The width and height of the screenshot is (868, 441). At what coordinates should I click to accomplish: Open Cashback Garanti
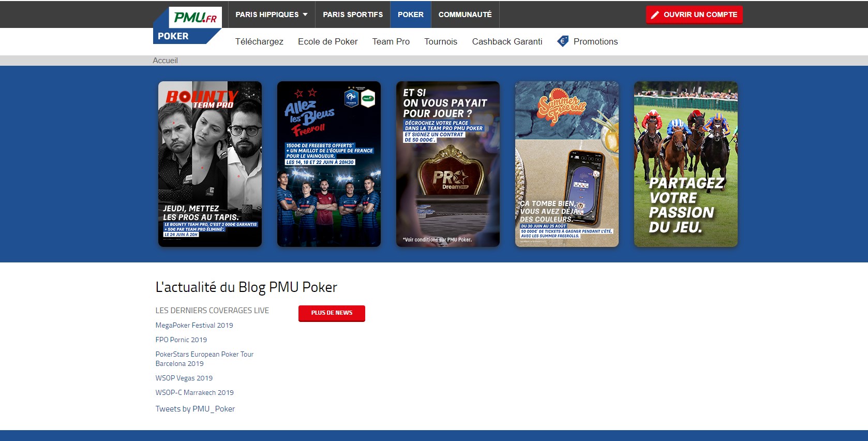[507, 41]
